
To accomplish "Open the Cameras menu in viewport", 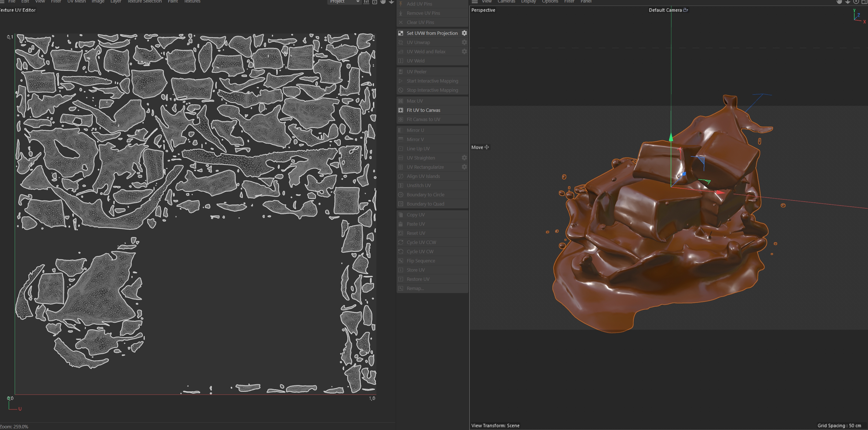I will tap(506, 2).
